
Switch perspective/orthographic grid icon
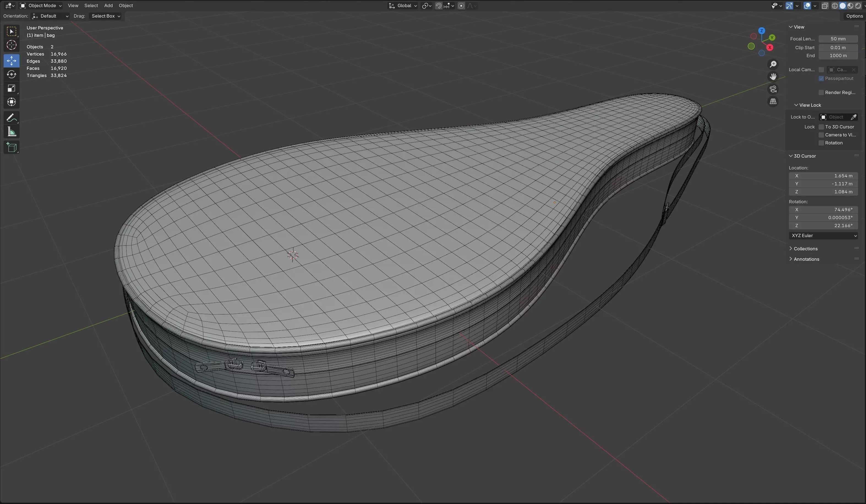773,101
